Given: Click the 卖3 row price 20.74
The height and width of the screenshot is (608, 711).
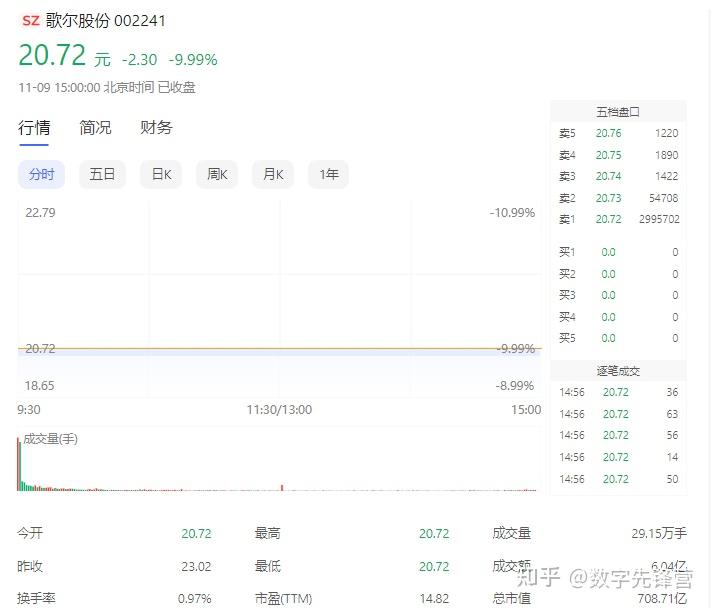Looking at the screenshot, I should click(x=609, y=176).
